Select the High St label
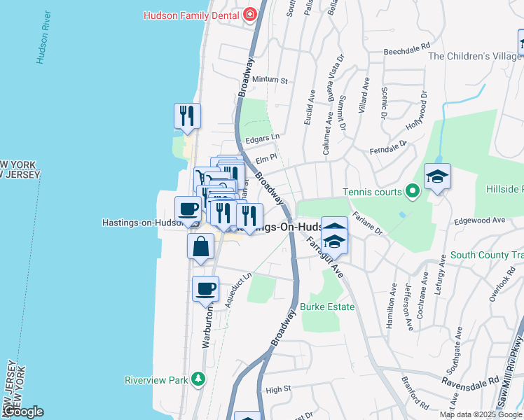Screen dimensions: 524x420 tap(278, 390)
